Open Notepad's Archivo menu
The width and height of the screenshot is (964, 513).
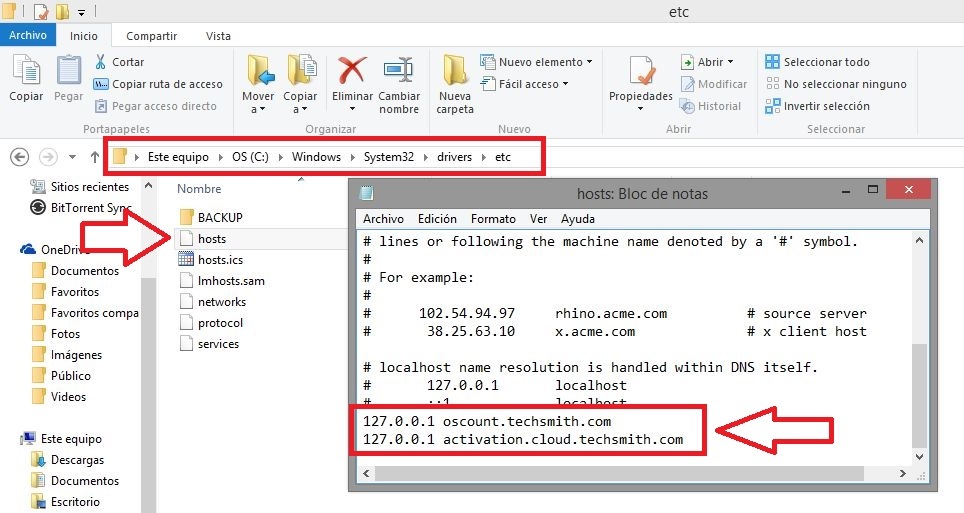pyautogui.click(x=383, y=219)
